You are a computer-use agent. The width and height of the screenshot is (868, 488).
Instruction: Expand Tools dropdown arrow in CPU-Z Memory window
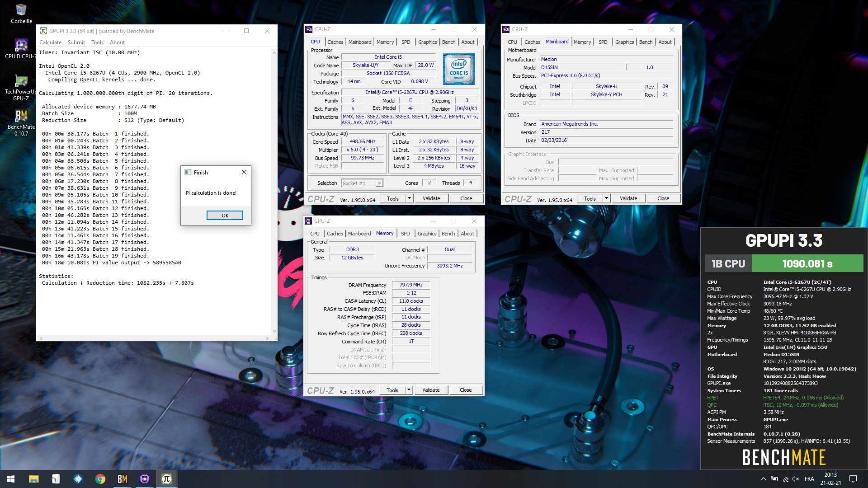(x=409, y=390)
